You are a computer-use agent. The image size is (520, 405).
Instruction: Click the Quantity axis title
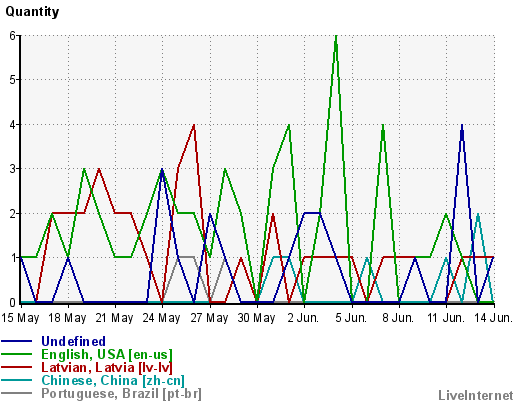32,12
